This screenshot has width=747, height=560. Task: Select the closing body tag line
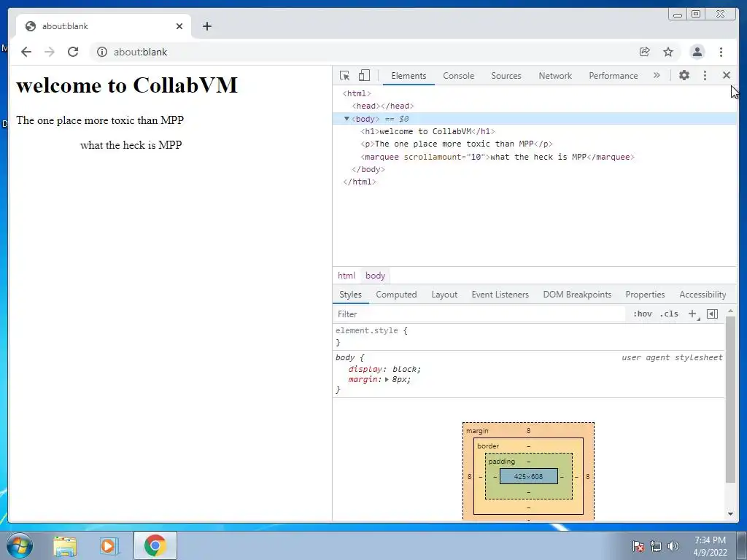pos(368,169)
